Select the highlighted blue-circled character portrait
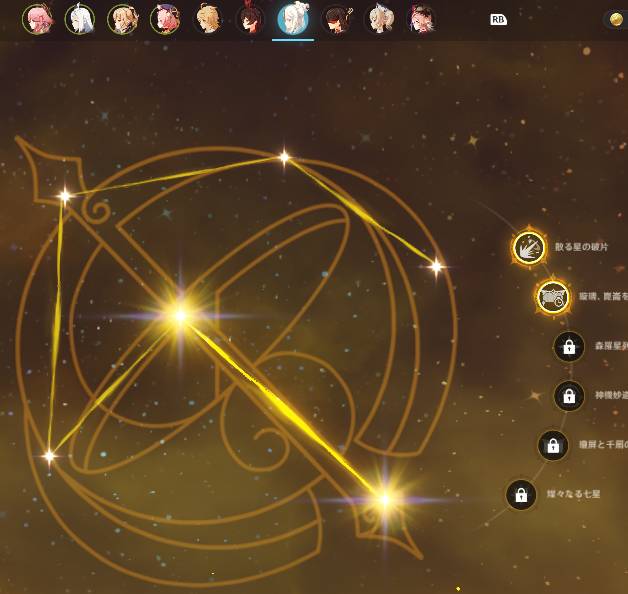Image resolution: width=628 pixels, height=594 pixels. click(x=293, y=19)
